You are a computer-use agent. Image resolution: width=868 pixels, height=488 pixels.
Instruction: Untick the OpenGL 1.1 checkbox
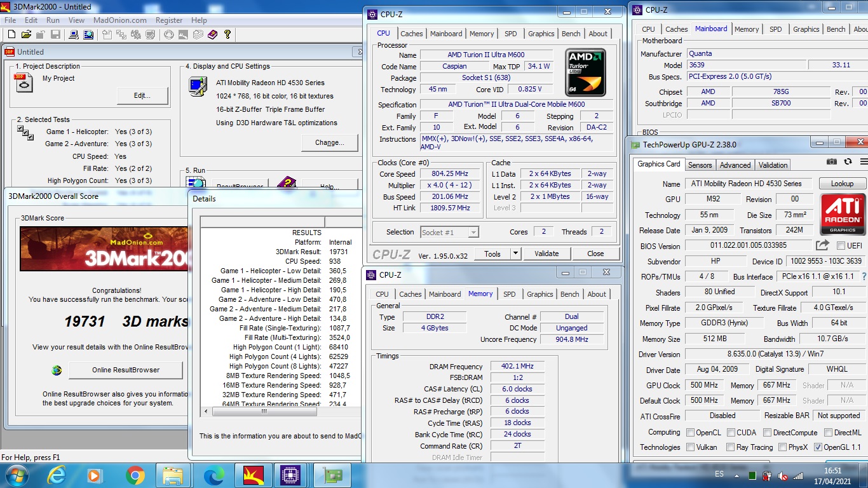[x=818, y=447]
